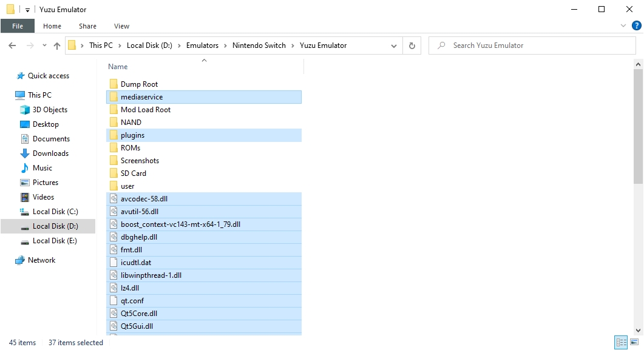Open Videos in navigation pane
This screenshot has height=350, width=644.
point(43,197)
